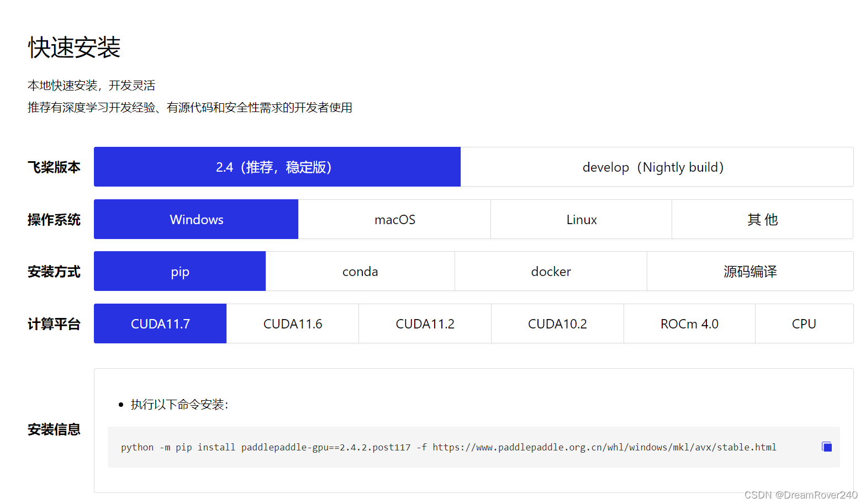Click the 安装方式 row label
The image size is (866, 504).
(54, 271)
